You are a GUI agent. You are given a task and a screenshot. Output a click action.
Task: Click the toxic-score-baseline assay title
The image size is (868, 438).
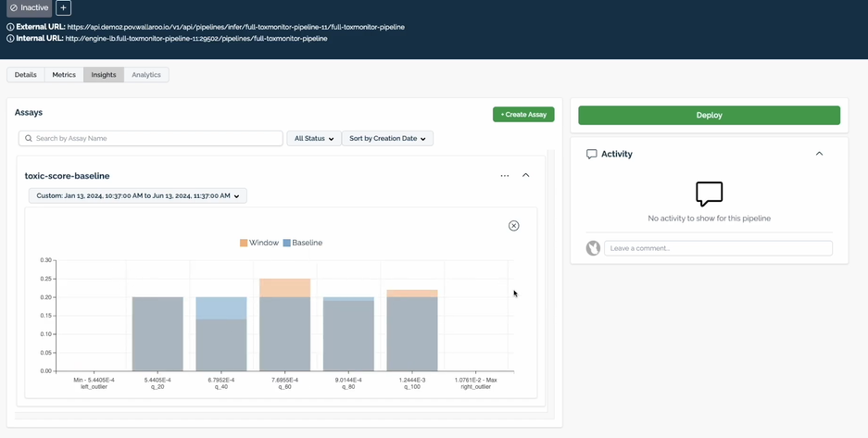pyautogui.click(x=67, y=176)
